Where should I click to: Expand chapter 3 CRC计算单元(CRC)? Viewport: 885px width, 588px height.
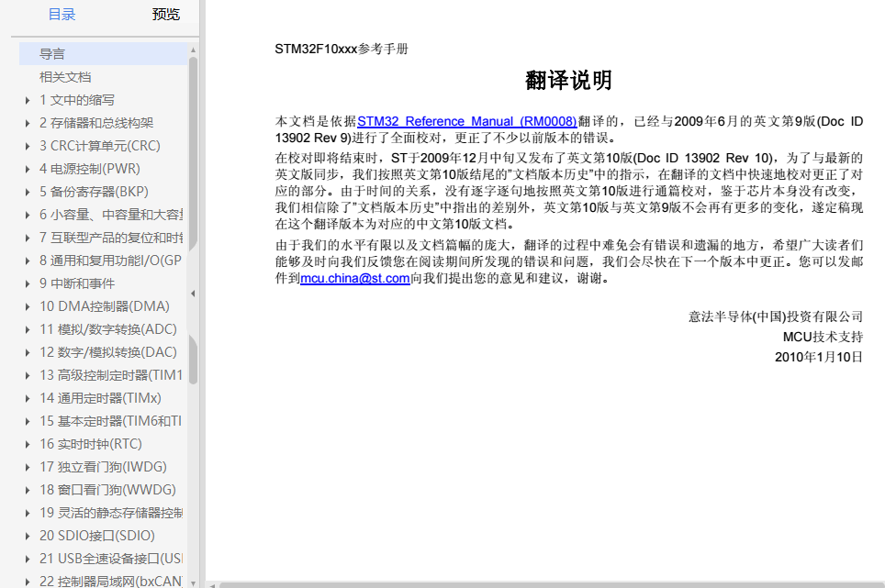click(28, 146)
